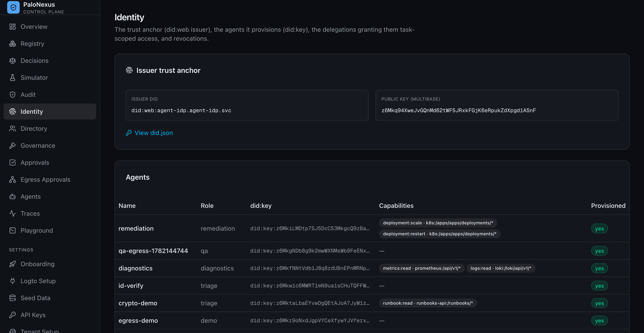This screenshot has width=644, height=333.
Task: Click the remediation agent name
Action: pyautogui.click(x=136, y=229)
